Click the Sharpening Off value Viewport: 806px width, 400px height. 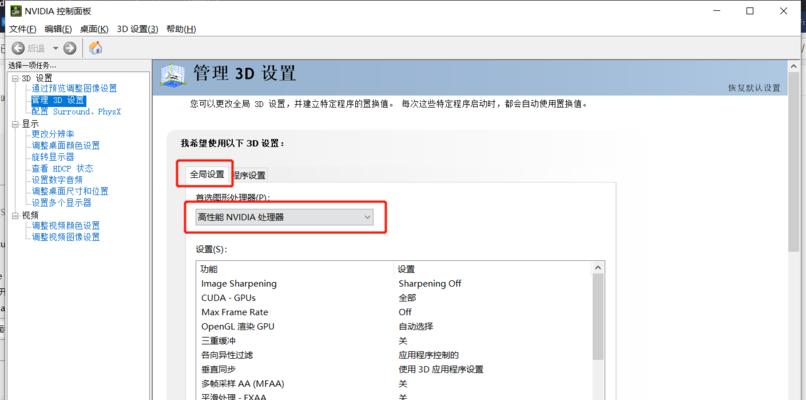pos(430,284)
